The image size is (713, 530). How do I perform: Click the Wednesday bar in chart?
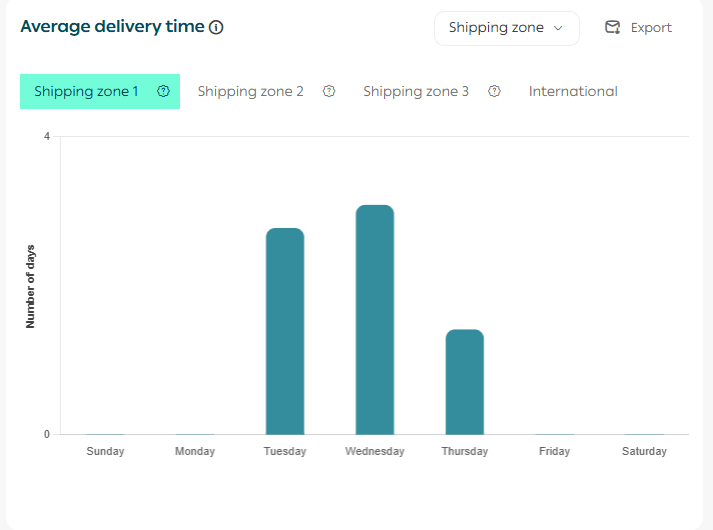375,320
